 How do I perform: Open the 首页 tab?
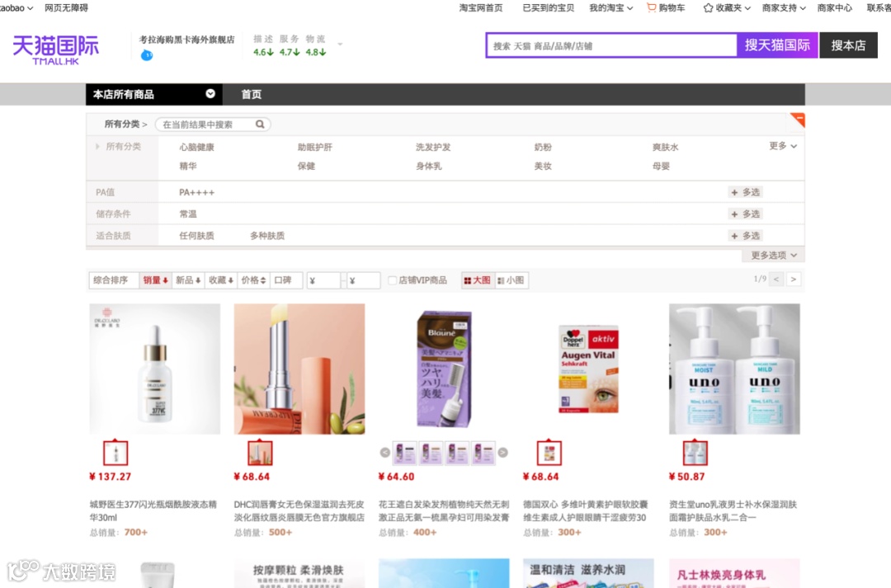click(251, 94)
